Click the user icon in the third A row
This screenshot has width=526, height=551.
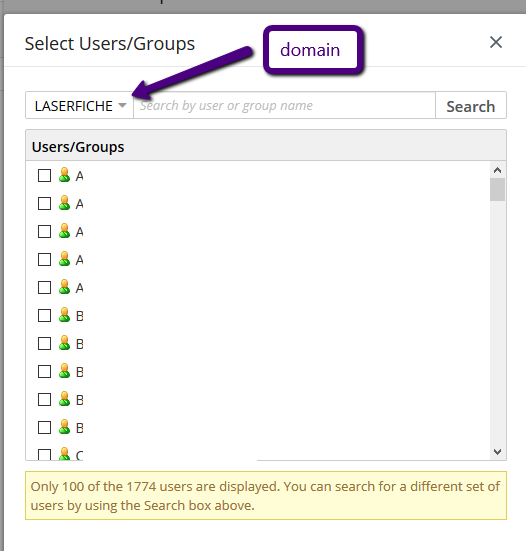tap(64, 231)
